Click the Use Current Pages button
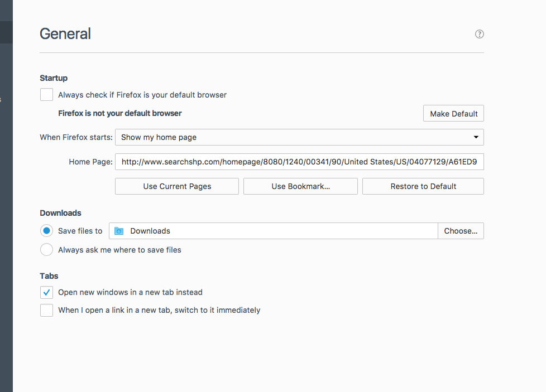The height and width of the screenshot is (392, 546). [x=177, y=186]
